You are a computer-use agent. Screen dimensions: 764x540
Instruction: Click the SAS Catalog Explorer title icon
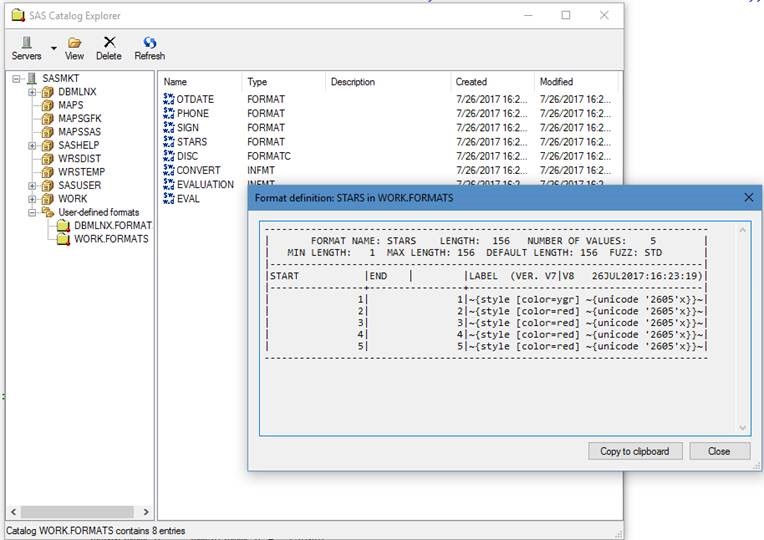(x=18, y=15)
